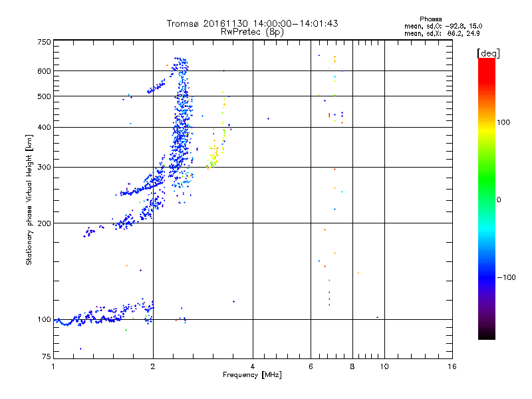Viewport: 532px width, 399px height.
Task: Click the y-axis tick label "600"
Action: click(44, 71)
